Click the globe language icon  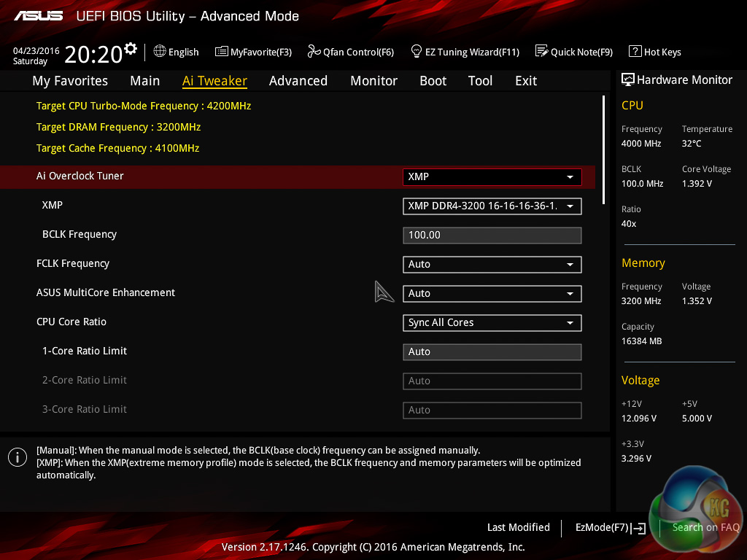[x=160, y=51]
